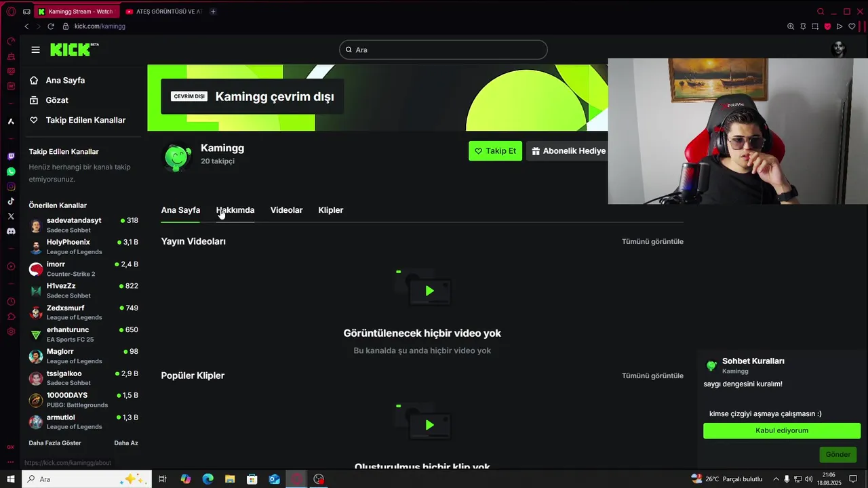Click Tümünü görüntüle for Yayın Videoları
The height and width of the screenshot is (488, 868).
[652, 242]
